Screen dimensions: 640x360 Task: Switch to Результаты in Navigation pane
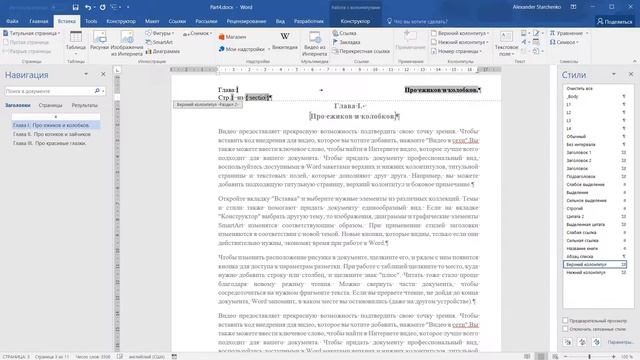pyautogui.click(x=84, y=105)
